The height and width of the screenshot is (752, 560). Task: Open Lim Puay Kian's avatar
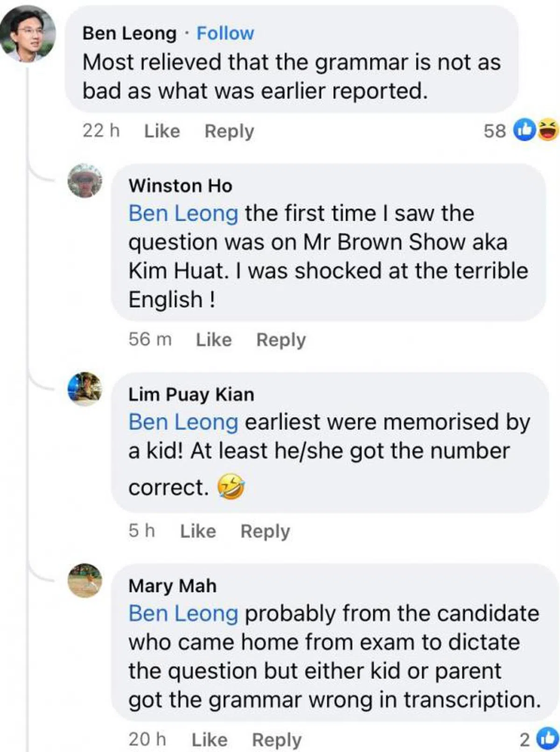coord(84,389)
